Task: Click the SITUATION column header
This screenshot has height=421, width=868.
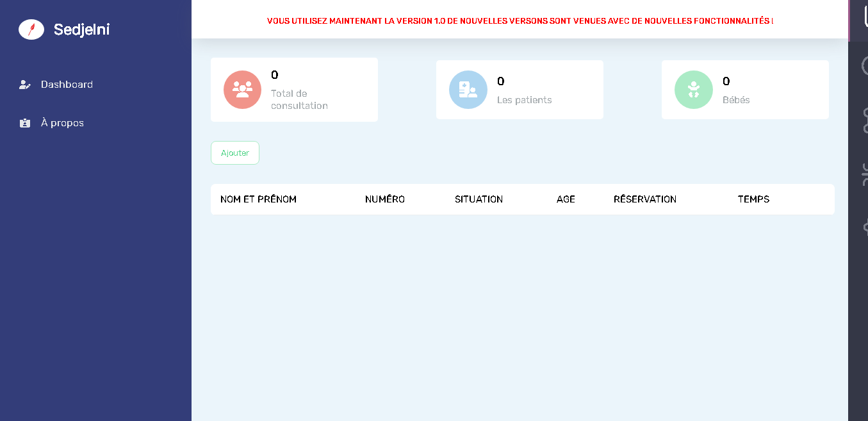Action: (479, 199)
